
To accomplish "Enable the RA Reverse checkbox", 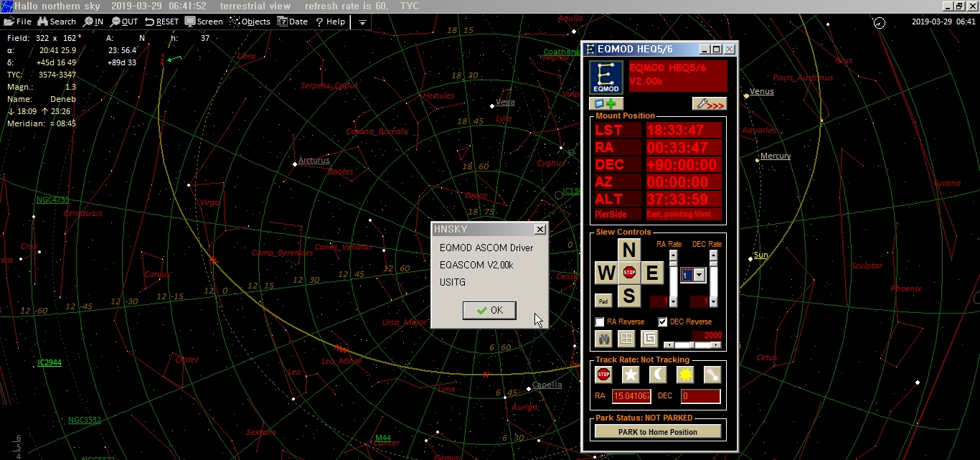I will [600, 322].
